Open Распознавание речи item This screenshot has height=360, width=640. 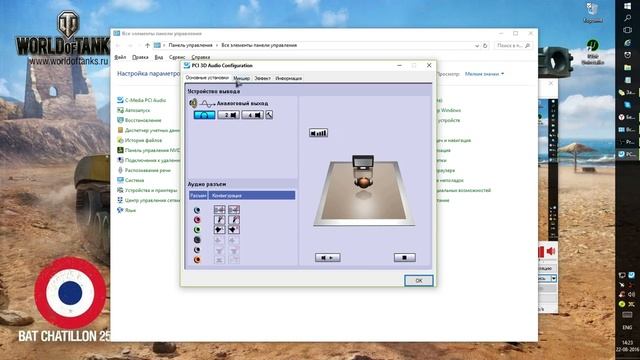(147, 170)
